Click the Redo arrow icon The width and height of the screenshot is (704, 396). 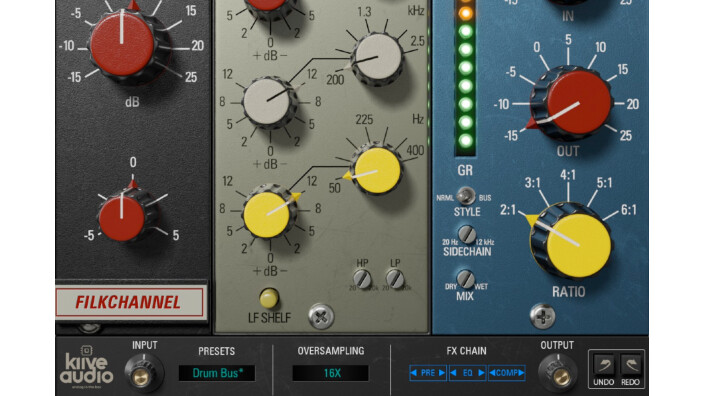point(630,365)
